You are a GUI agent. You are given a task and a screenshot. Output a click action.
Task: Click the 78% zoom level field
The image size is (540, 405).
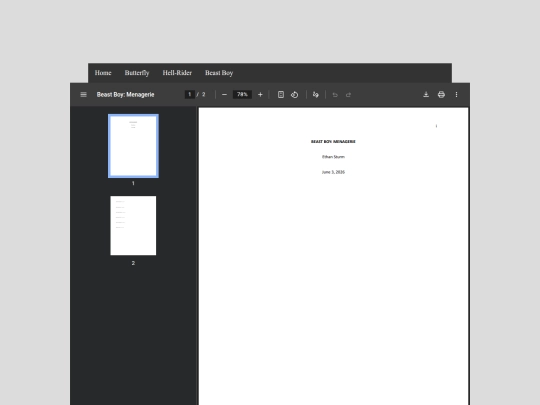coord(242,94)
